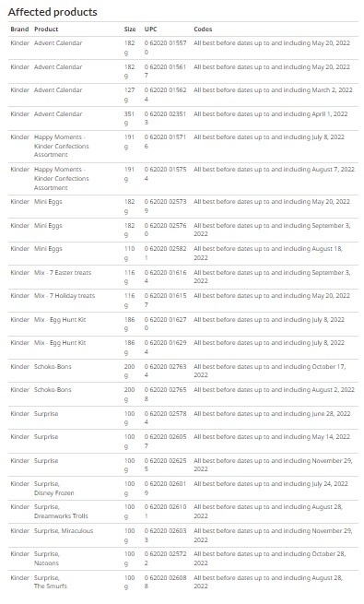Click the Surprise, Miraculous product cell
Screen dimensions: 364x604
point(64,531)
